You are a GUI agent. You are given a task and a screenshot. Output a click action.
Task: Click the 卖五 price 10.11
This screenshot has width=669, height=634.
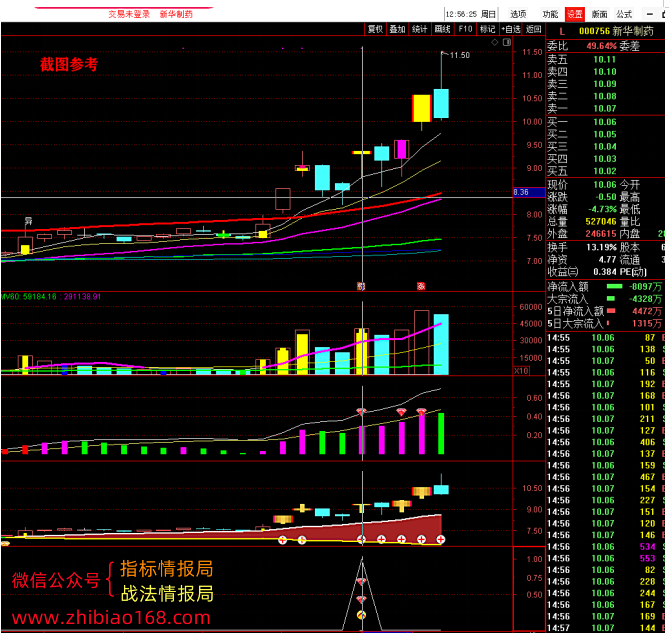[x=605, y=59]
